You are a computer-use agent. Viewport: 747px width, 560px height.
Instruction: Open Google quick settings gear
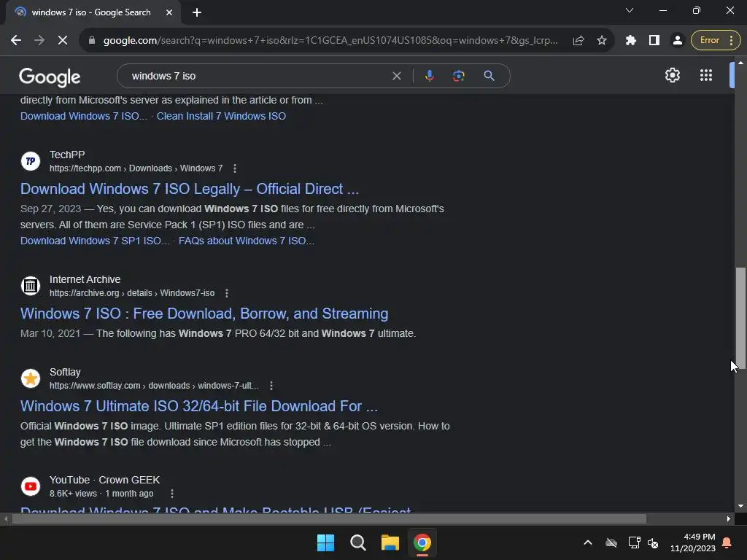point(672,75)
